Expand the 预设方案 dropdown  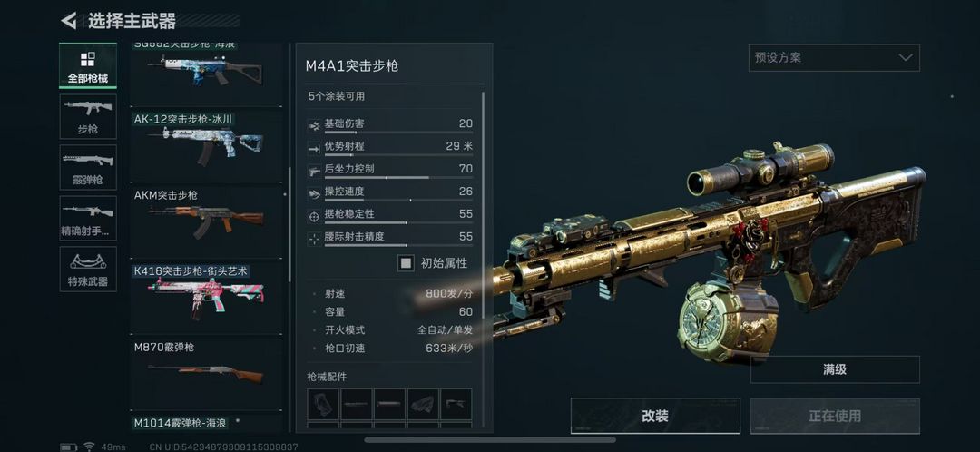834,57
